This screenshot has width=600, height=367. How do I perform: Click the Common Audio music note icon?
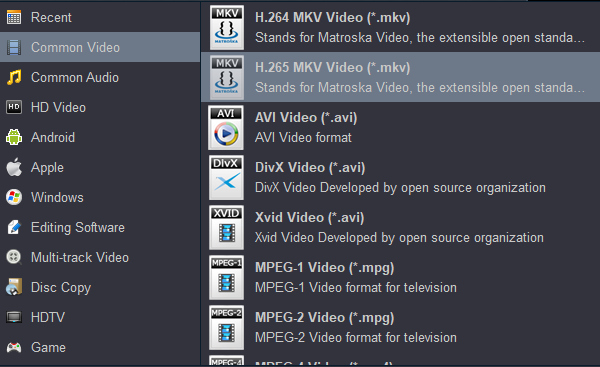pos(14,77)
